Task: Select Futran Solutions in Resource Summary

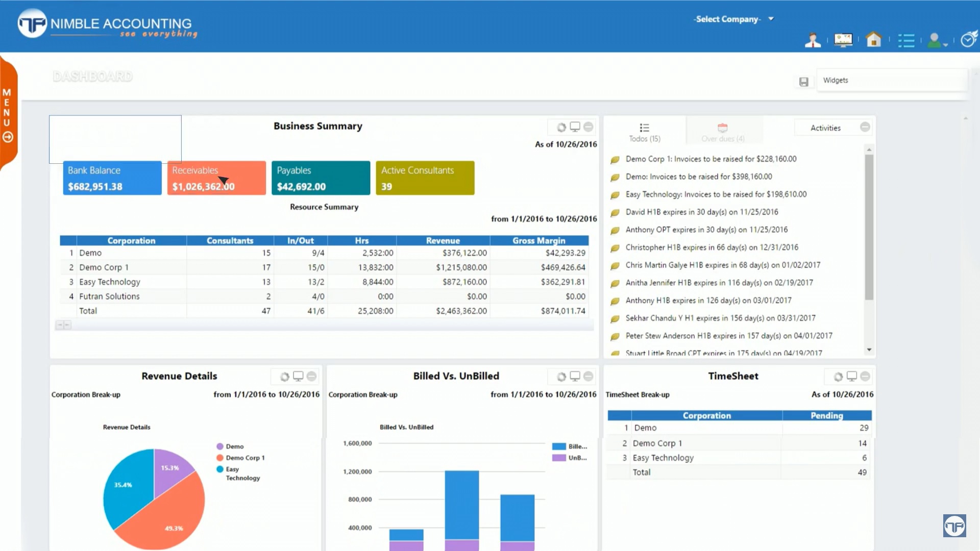Action: click(324, 296)
